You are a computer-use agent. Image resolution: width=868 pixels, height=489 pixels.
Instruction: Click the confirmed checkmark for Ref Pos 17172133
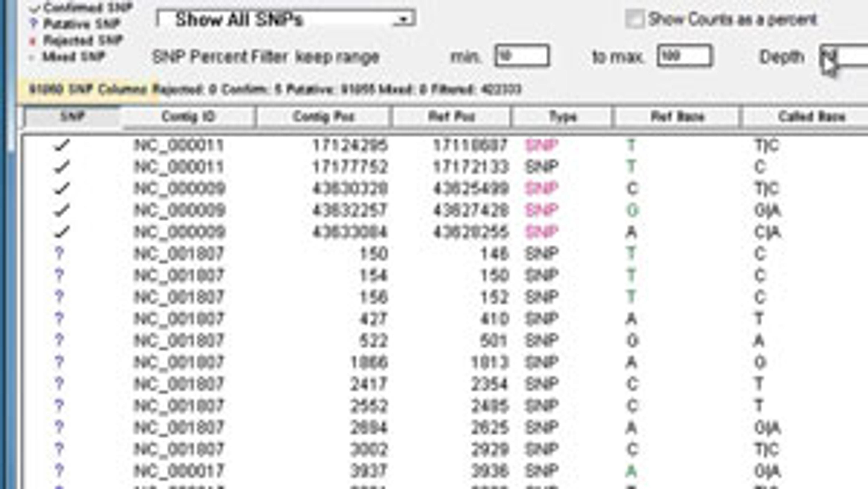point(62,167)
